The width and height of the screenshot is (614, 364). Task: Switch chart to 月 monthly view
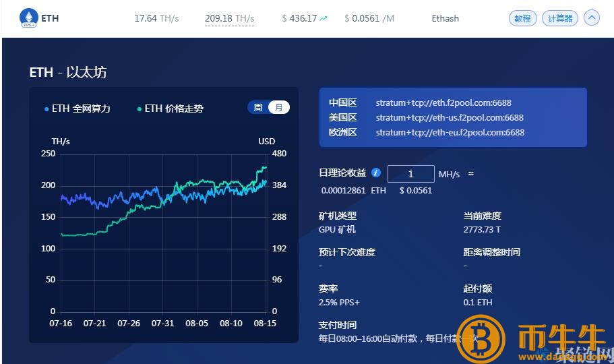(279, 107)
